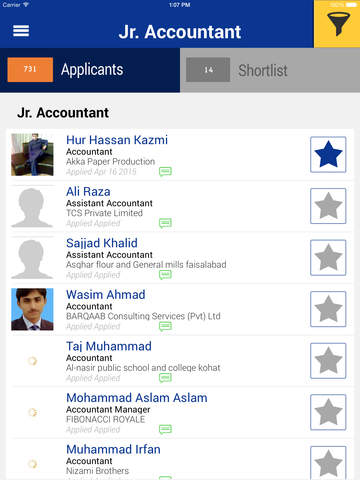Tap message icon for Mohammad Aslam Aslam
This screenshot has height=480, width=360.
click(165, 429)
